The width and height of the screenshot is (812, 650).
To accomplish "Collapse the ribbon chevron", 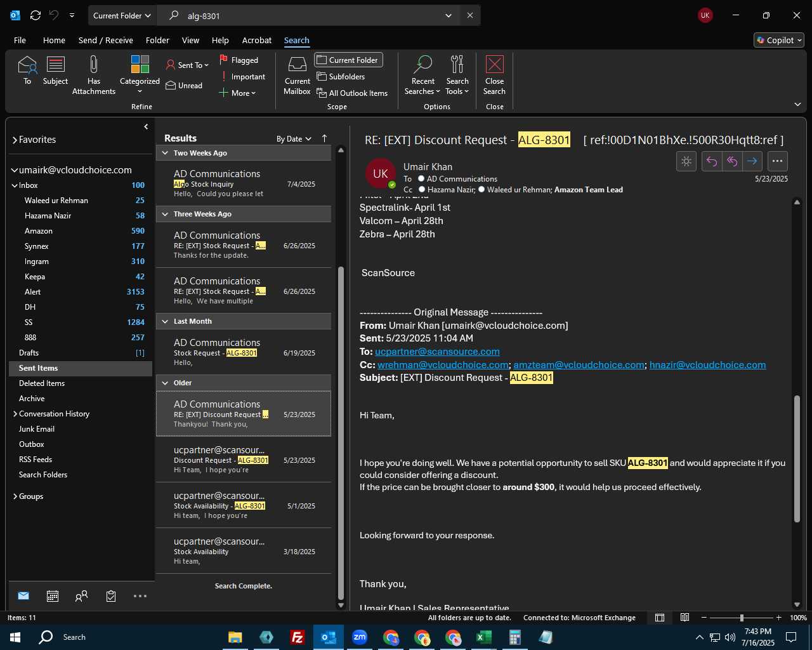I will click(797, 104).
